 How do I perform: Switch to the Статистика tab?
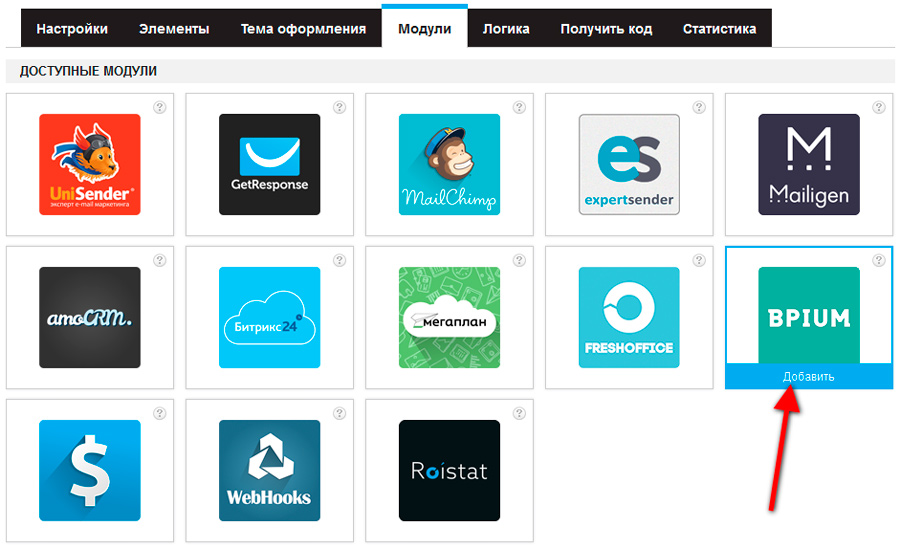(x=719, y=29)
